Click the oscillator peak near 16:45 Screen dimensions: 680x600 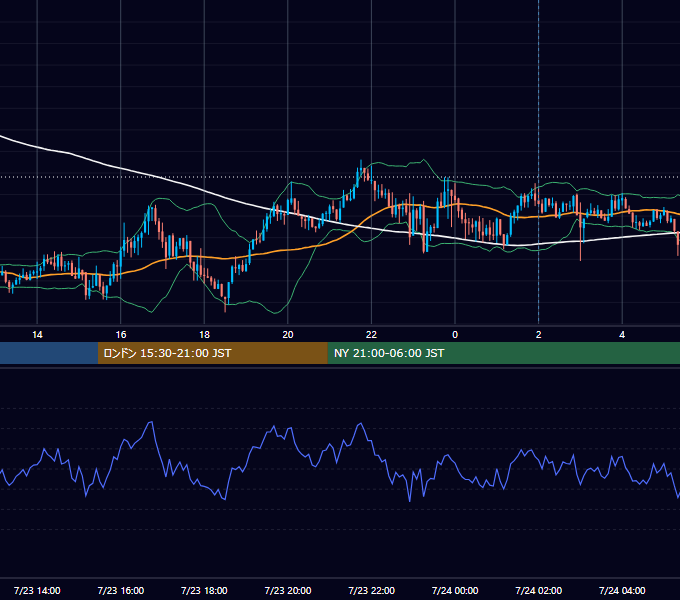tap(151, 422)
